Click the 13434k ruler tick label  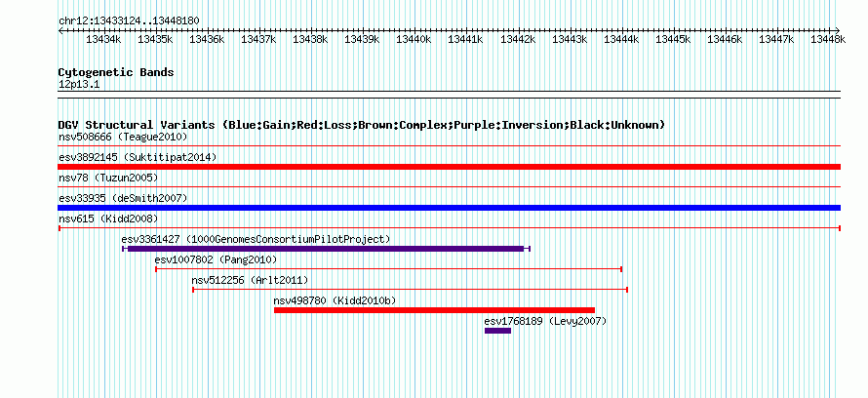(x=103, y=39)
